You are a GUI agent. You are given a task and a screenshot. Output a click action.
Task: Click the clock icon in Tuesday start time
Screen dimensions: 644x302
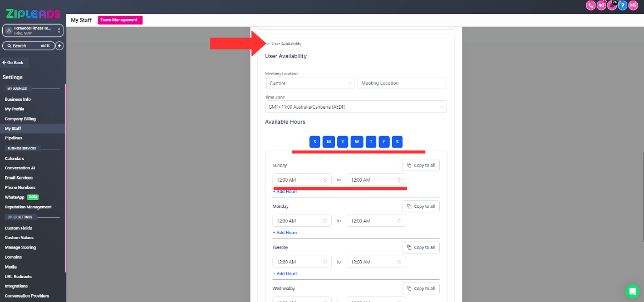pos(325,262)
